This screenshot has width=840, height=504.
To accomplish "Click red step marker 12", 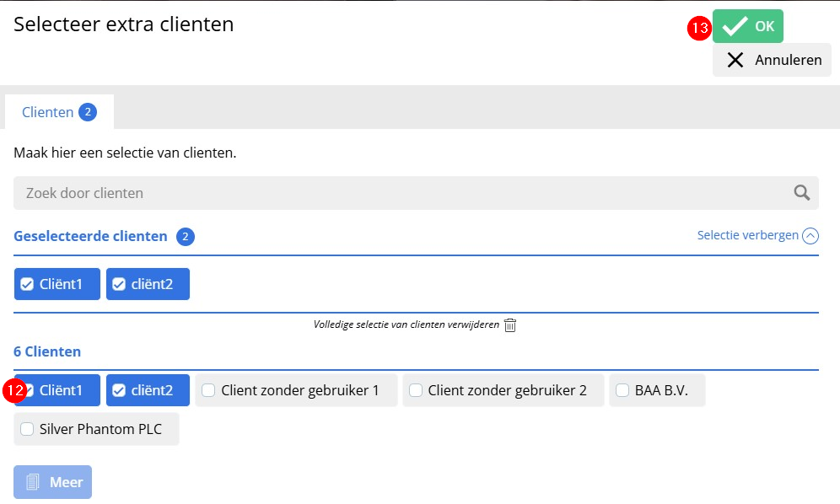I will tap(15, 390).
